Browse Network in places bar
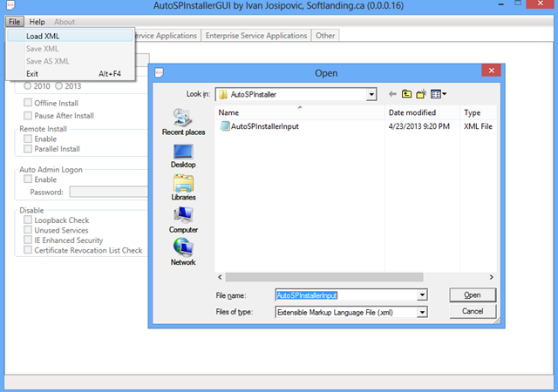 click(183, 252)
